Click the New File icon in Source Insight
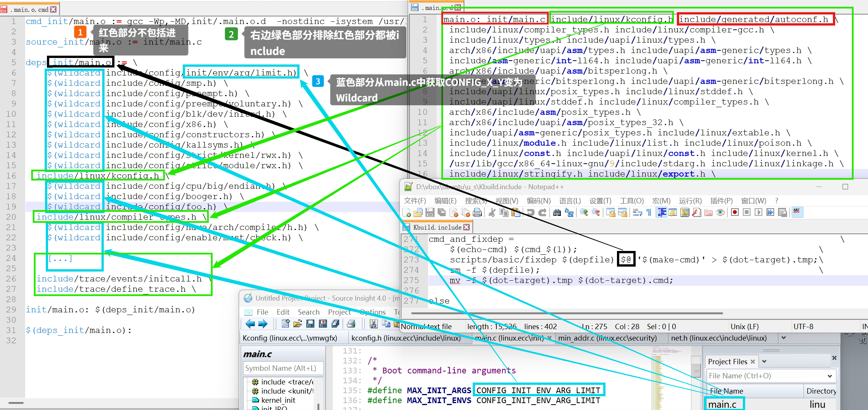868x410 pixels. (x=285, y=324)
